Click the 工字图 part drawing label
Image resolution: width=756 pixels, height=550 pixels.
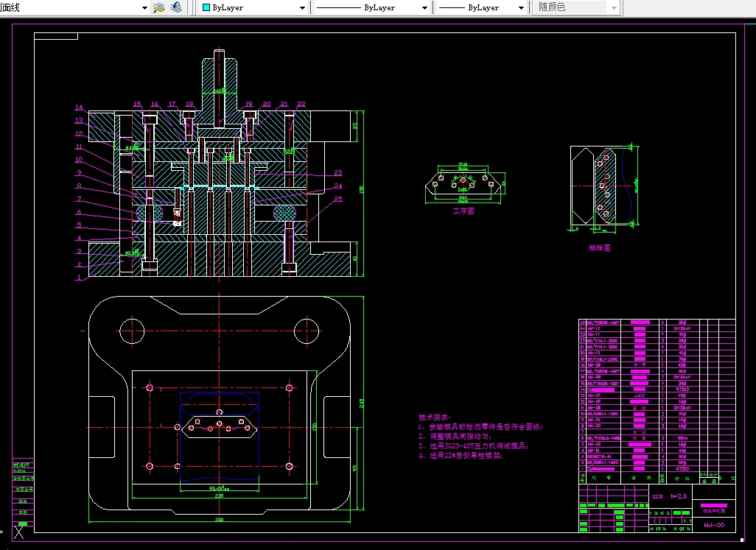point(463,211)
